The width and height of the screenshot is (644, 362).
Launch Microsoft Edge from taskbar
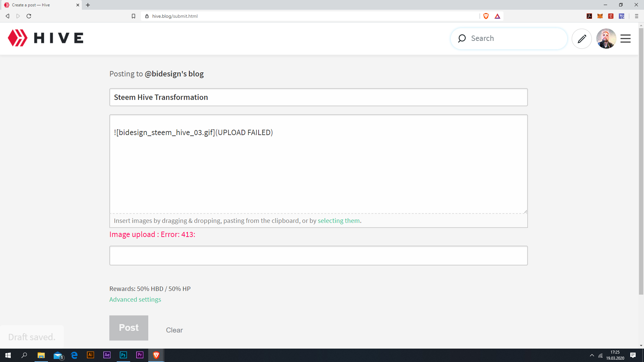(x=74, y=355)
